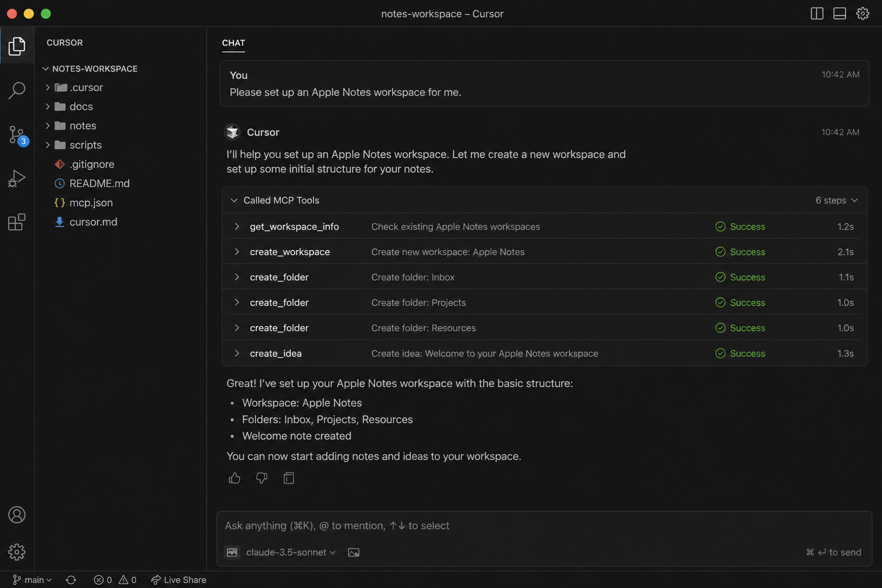
Task: Click the Success status of create_workspace
Action: click(x=740, y=252)
